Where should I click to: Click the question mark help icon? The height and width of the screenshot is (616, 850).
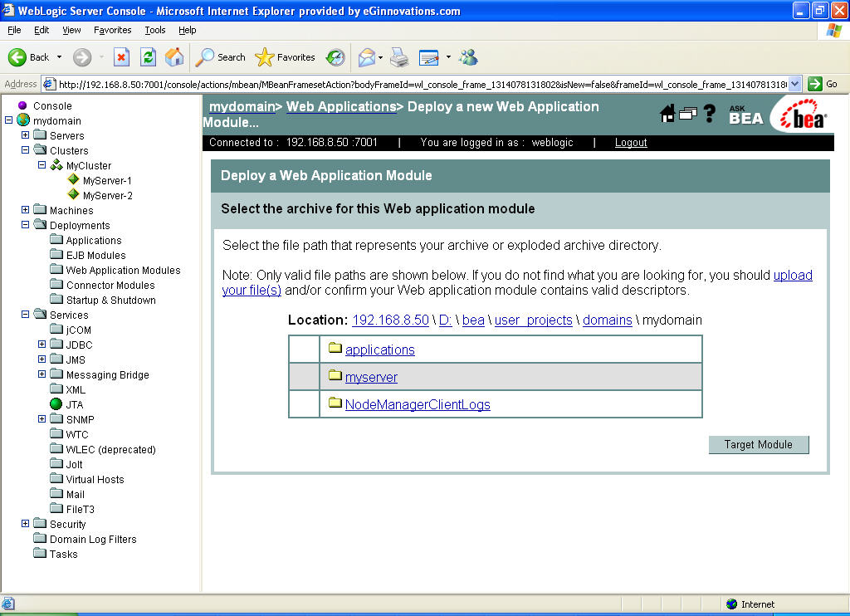coord(710,114)
